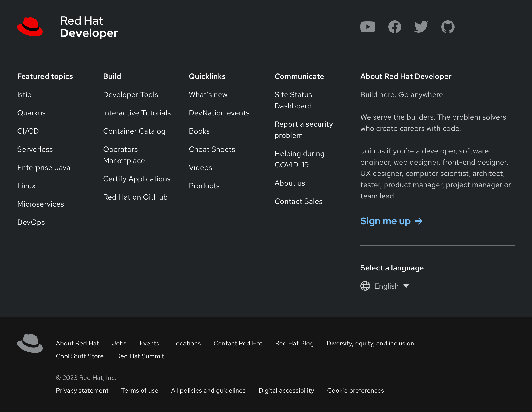
Task: Expand the English language dropdown
Action: click(x=386, y=286)
